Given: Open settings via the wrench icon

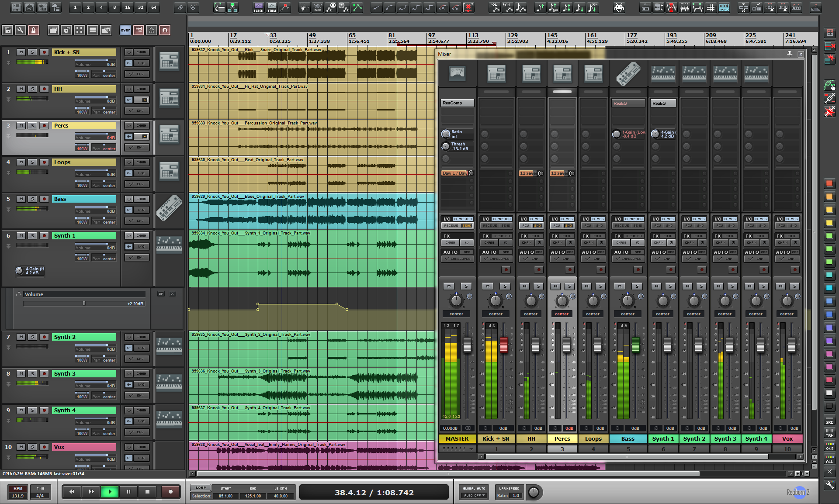Looking at the screenshot, I should (x=21, y=30).
